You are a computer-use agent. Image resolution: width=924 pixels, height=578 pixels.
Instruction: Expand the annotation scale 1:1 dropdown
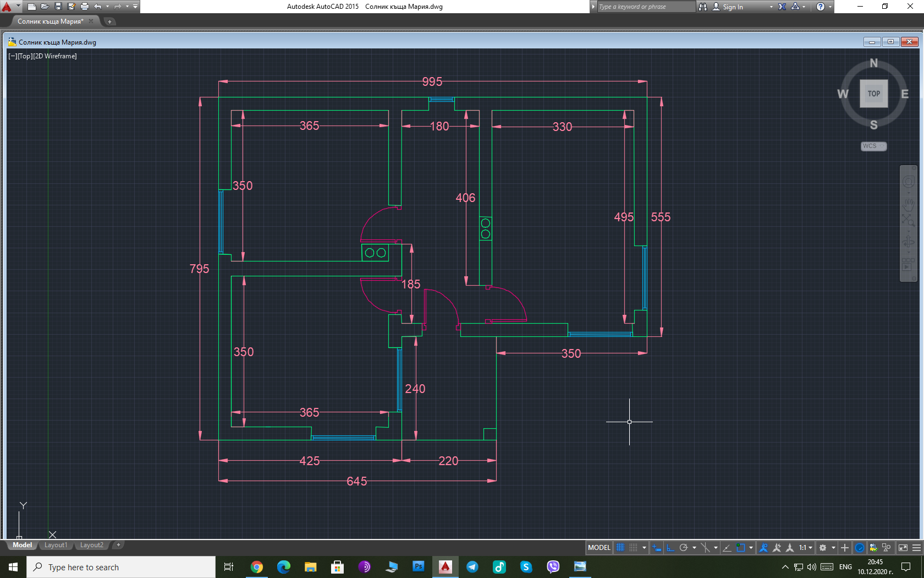click(x=806, y=548)
